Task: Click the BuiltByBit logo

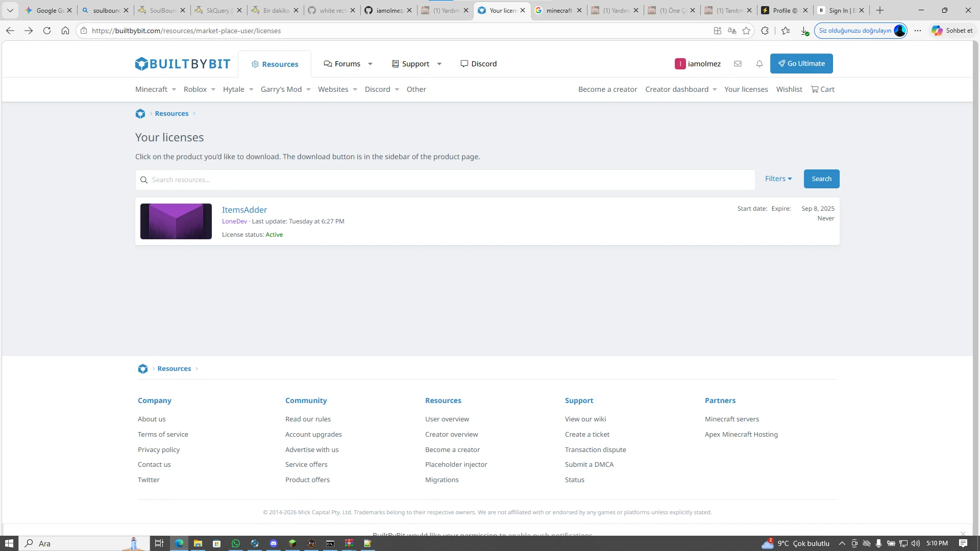Action: [182, 64]
